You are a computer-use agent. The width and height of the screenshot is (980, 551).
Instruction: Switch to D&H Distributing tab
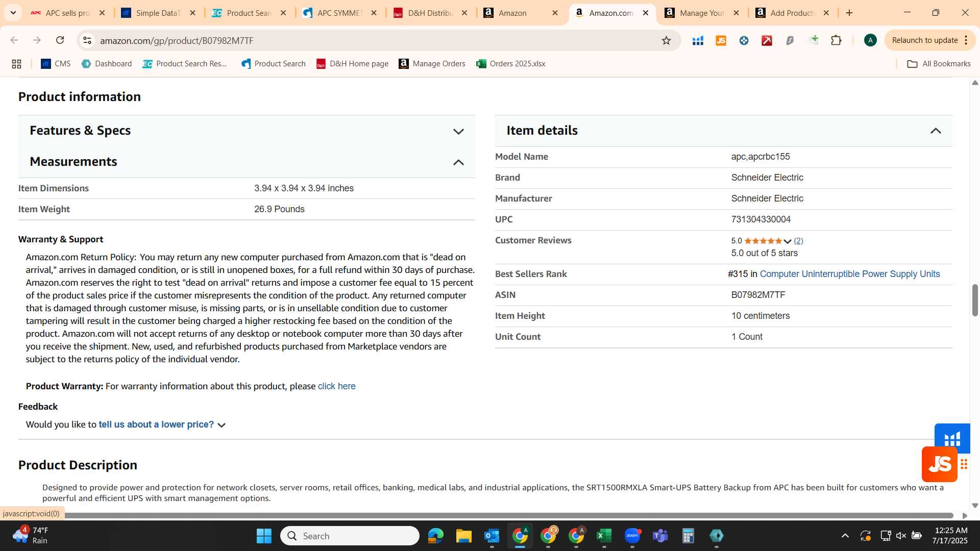pos(430,13)
